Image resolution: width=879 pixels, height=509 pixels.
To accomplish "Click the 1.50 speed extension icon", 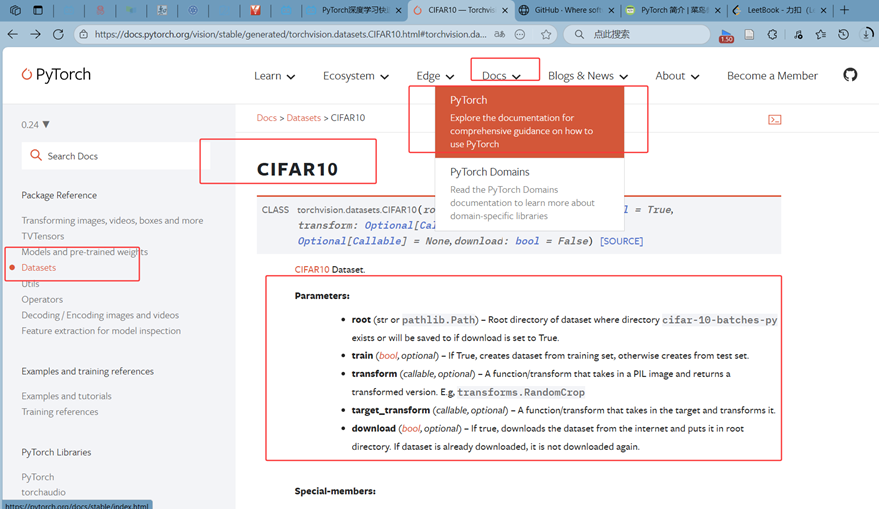I will [726, 35].
